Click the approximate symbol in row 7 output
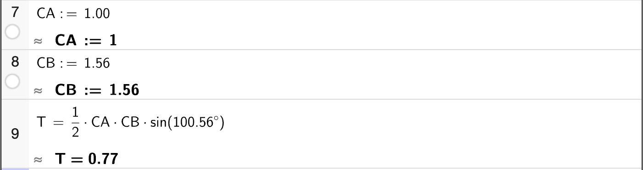 (38, 41)
